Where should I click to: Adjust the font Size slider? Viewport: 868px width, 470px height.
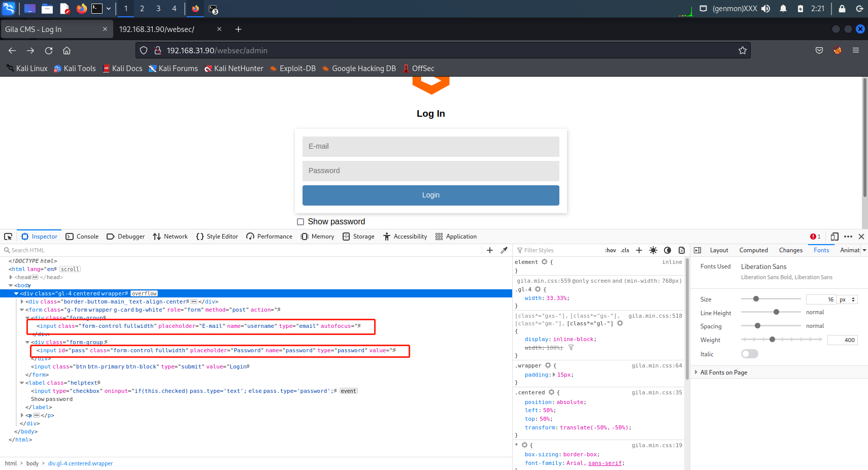click(x=771, y=299)
